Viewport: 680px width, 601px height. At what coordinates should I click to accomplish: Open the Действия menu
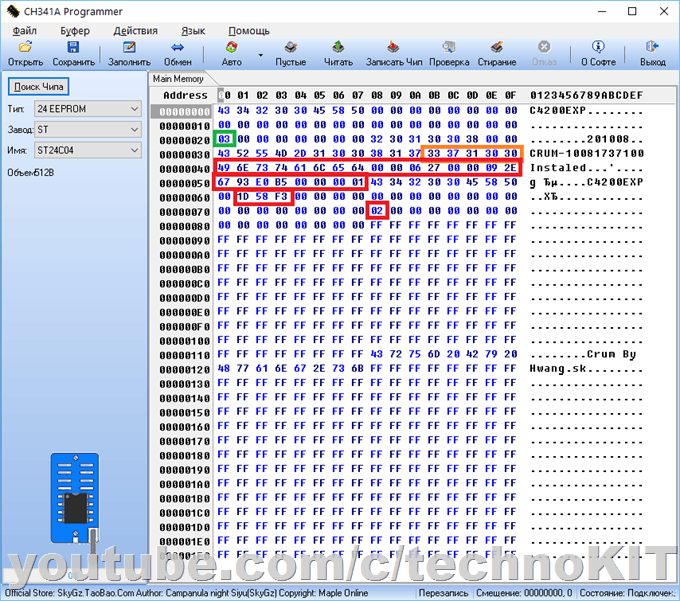(x=135, y=31)
